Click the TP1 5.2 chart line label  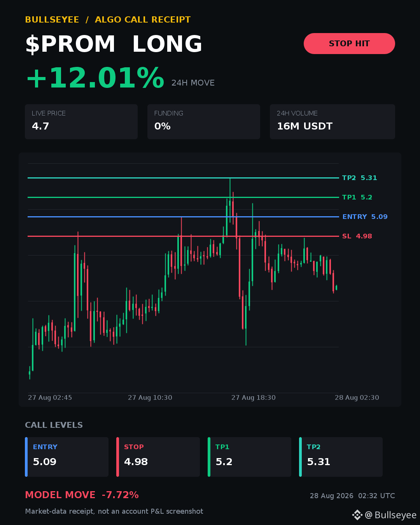tap(357, 197)
